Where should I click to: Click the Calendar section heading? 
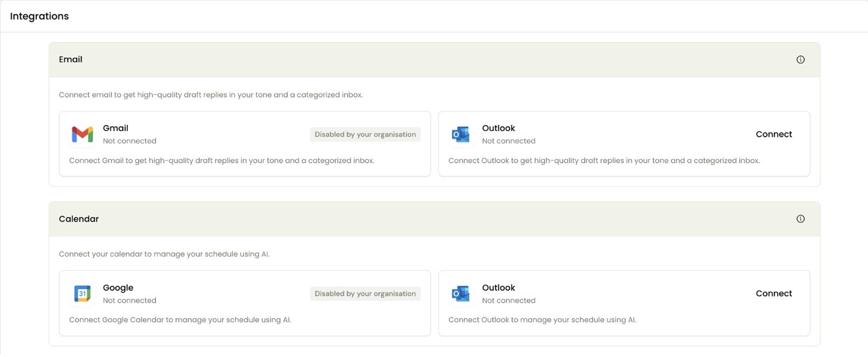click(79, 219)
